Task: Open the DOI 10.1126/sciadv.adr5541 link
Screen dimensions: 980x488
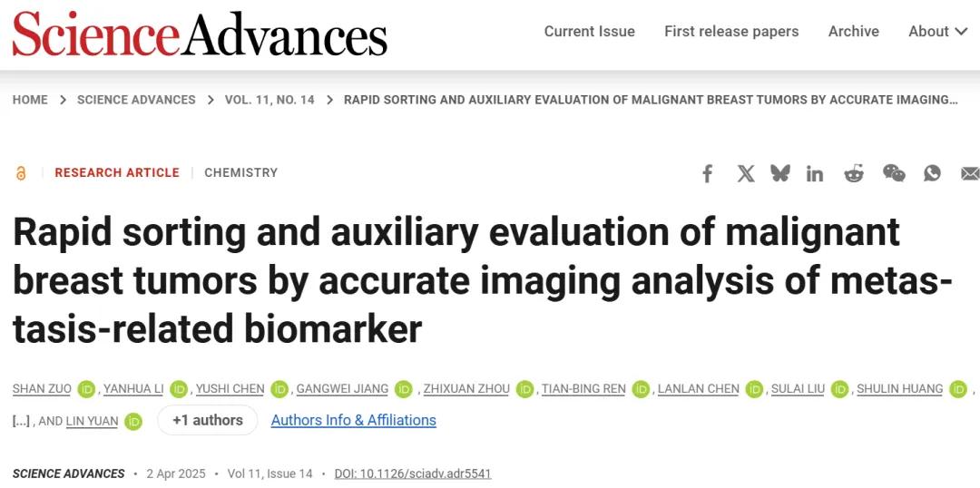Action: tap(413, 473)
